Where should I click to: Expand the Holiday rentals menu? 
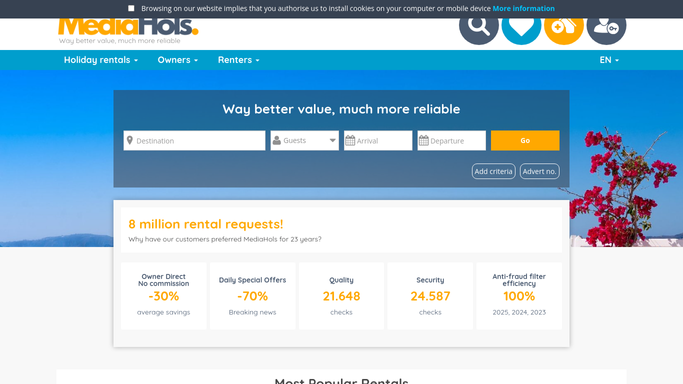tap(101, 60)
